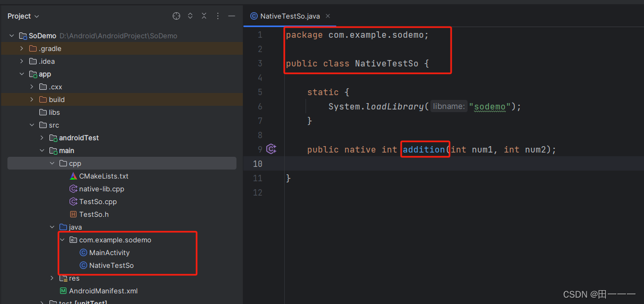Hide the Project tool window
The height and width of the screenshot is (304, 644).
tap(232, 16)
